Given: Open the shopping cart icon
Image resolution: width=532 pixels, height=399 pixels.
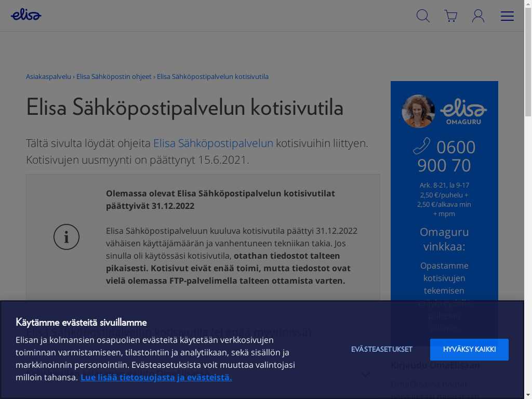Looking at the screenshot, I should pyautogui.click(x=451, y=16).
